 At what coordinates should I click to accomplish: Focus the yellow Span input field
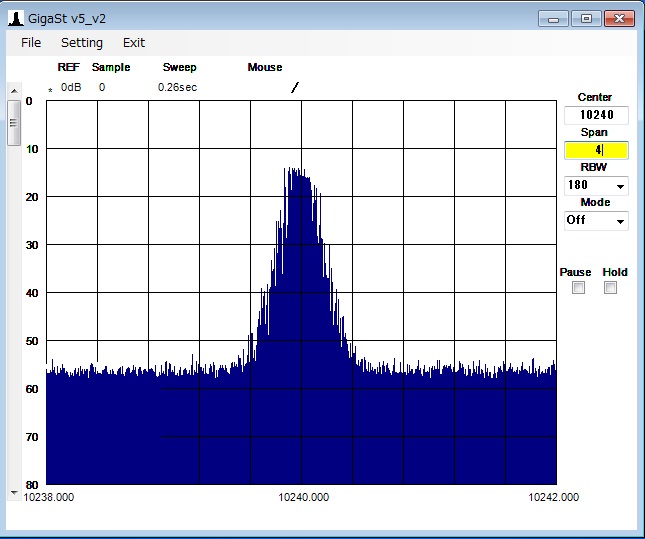596,150
